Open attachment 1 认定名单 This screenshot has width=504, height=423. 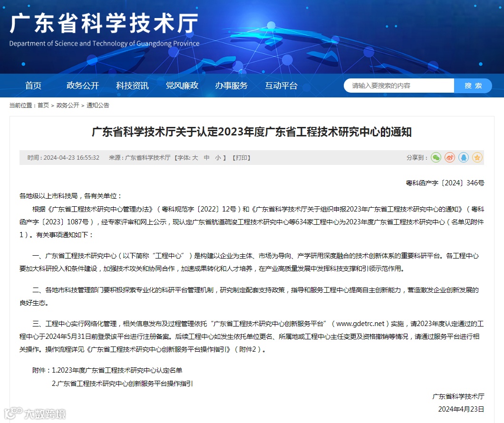pos(117,370)
